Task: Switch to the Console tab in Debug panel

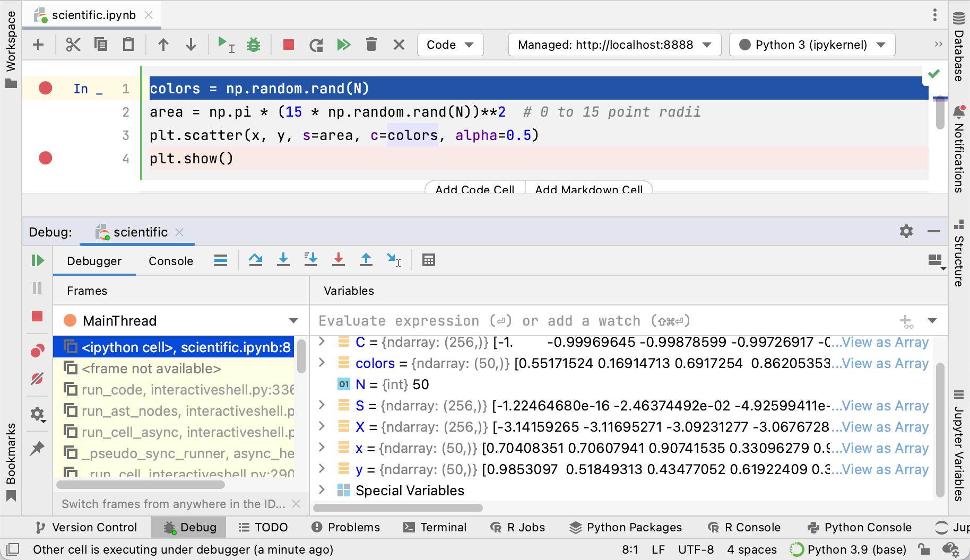Action: [x=170, y=261]
